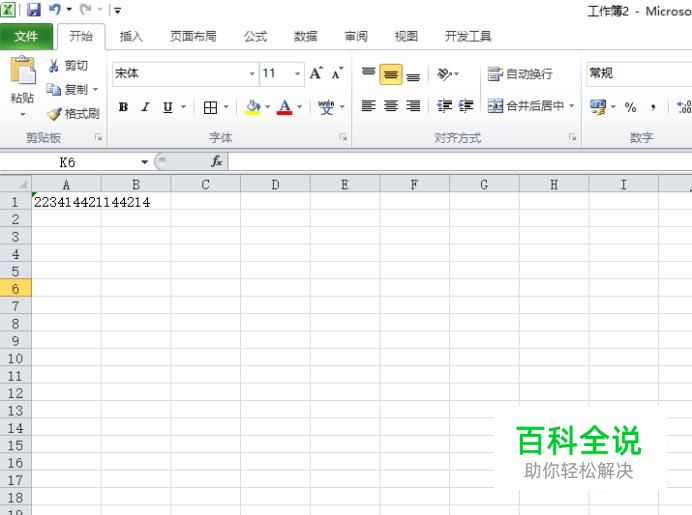Open the text orientation tool
The width and height of the screenshot is (692, 515).
click(444, 74)
